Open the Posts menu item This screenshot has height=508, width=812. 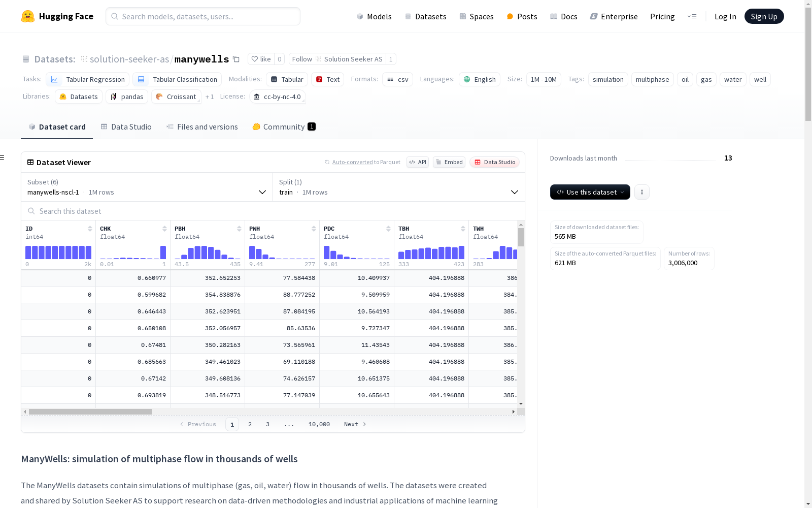[522, 16]
